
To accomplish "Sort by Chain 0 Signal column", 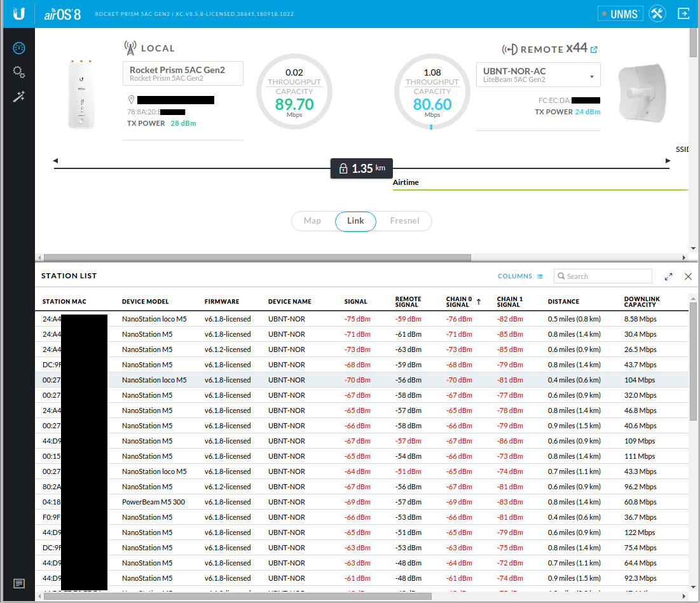I will tap(459, 301).
